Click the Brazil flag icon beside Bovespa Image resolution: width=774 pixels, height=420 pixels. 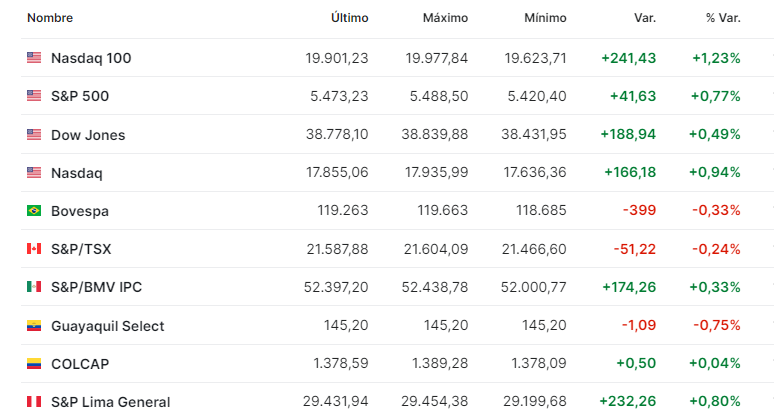point(34,211)
